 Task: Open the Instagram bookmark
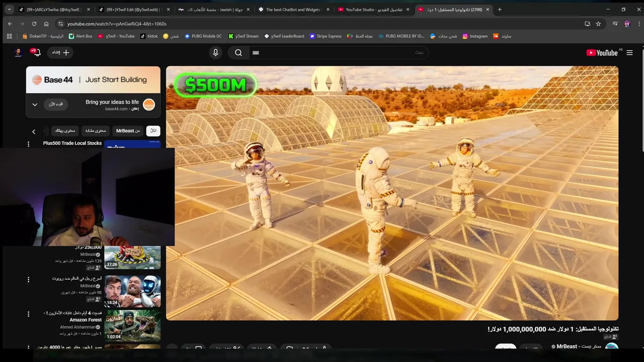click(475, 36)
